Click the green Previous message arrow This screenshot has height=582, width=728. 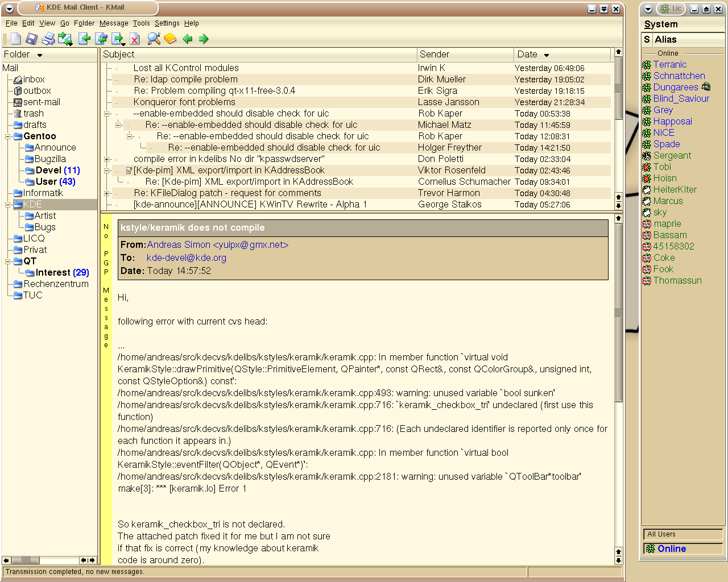click(187, 39)
